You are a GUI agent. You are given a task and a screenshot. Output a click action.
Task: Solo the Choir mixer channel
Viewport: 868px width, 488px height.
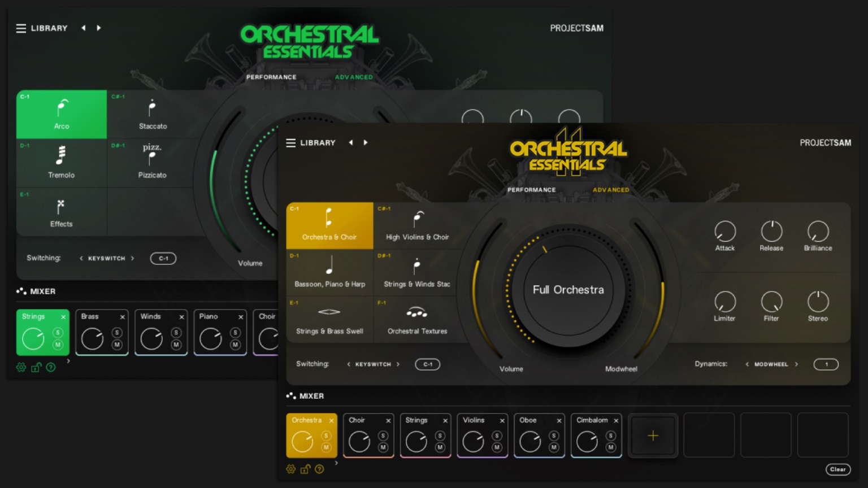tap(383, 436)
